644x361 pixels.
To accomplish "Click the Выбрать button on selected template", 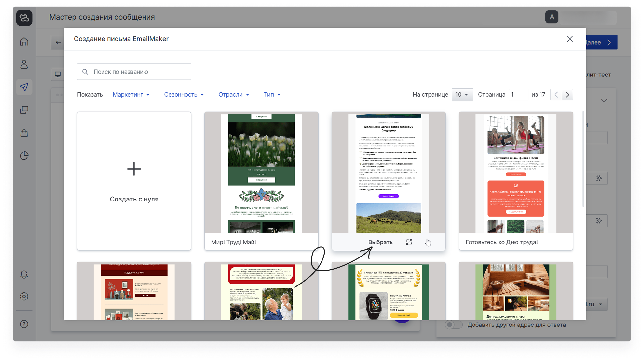I will pyautogui.click(x=380, y=242).
